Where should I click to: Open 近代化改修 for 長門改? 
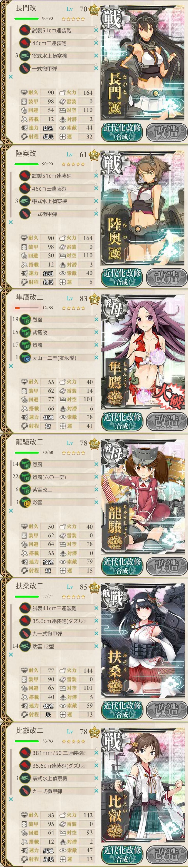pos(122,132)
